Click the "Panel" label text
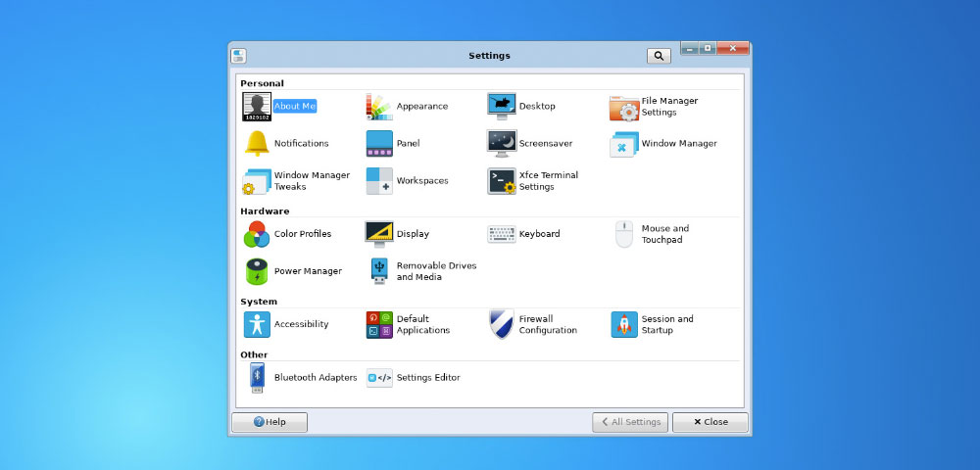This screenshot has width=980, height=470. [x=408, y=144]
